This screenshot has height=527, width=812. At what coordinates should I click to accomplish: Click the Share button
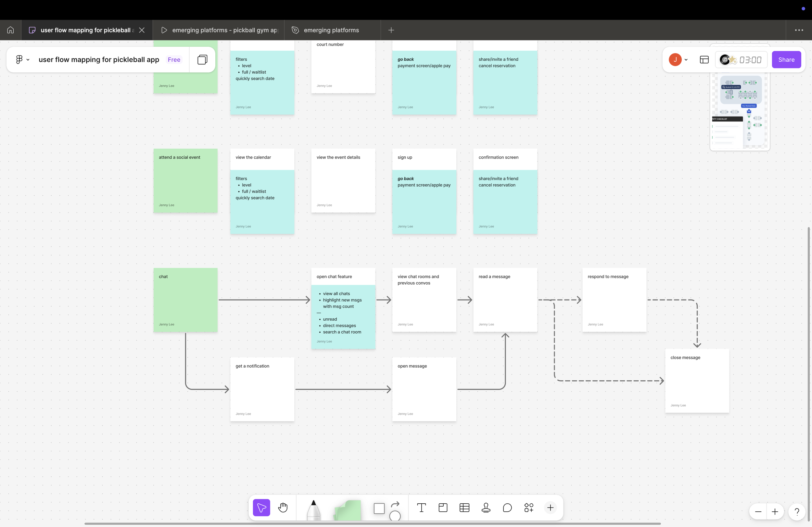pos(786,60)
